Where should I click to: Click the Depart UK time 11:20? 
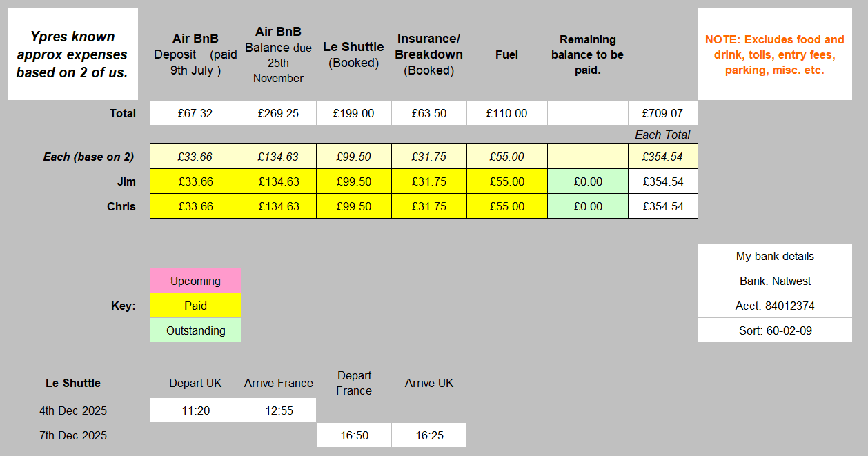pos(195,410)
